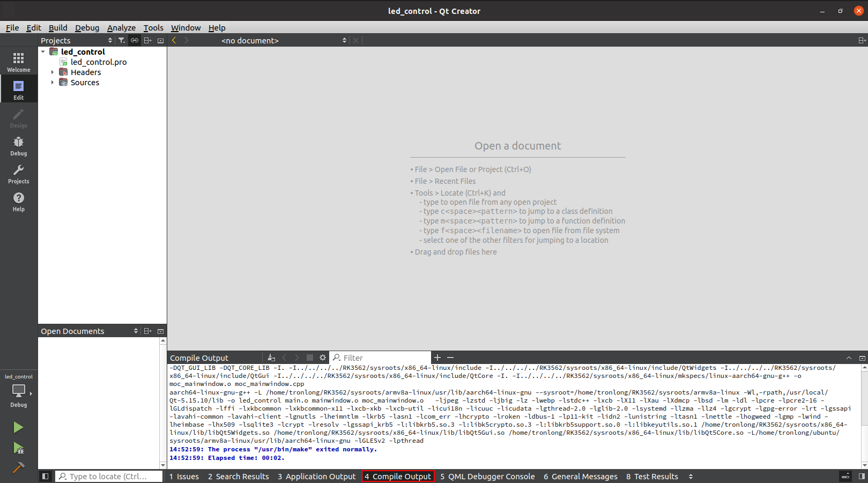Image resolution: width=868 pixels, height=483 pixels.
Task: Open the File menu
Action: pyautogui.click(x=12, y=28)
